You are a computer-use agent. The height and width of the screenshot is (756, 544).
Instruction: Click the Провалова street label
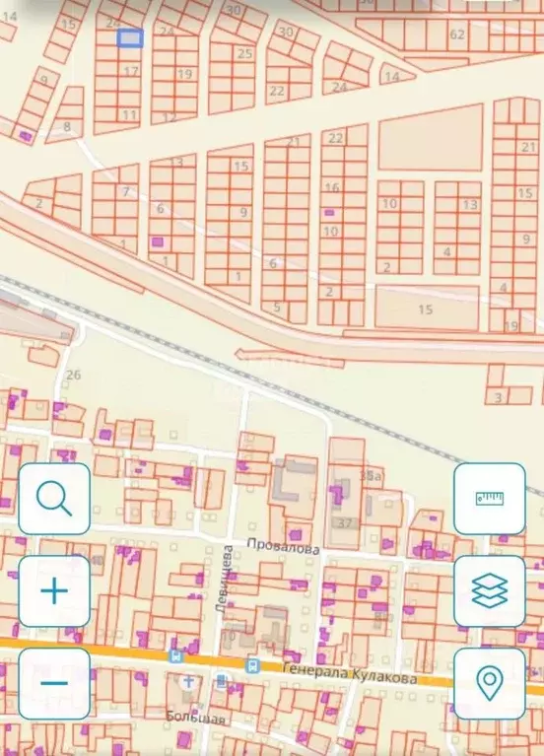pyautogui.click(x=283, y=546)
